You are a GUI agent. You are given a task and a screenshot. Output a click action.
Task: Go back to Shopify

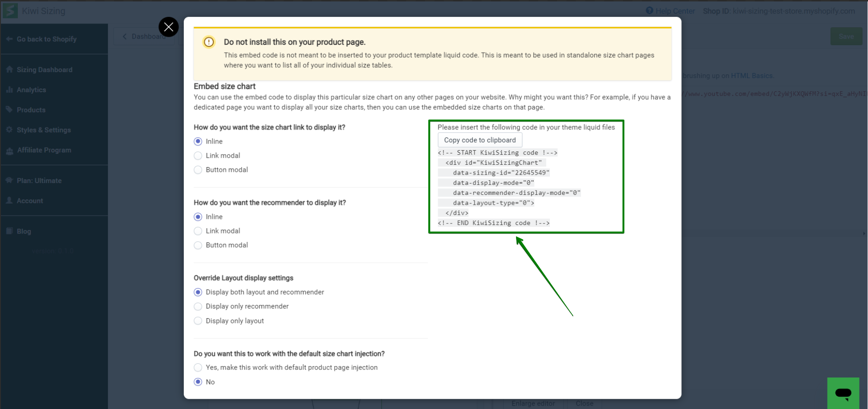(x=47, y=39)
